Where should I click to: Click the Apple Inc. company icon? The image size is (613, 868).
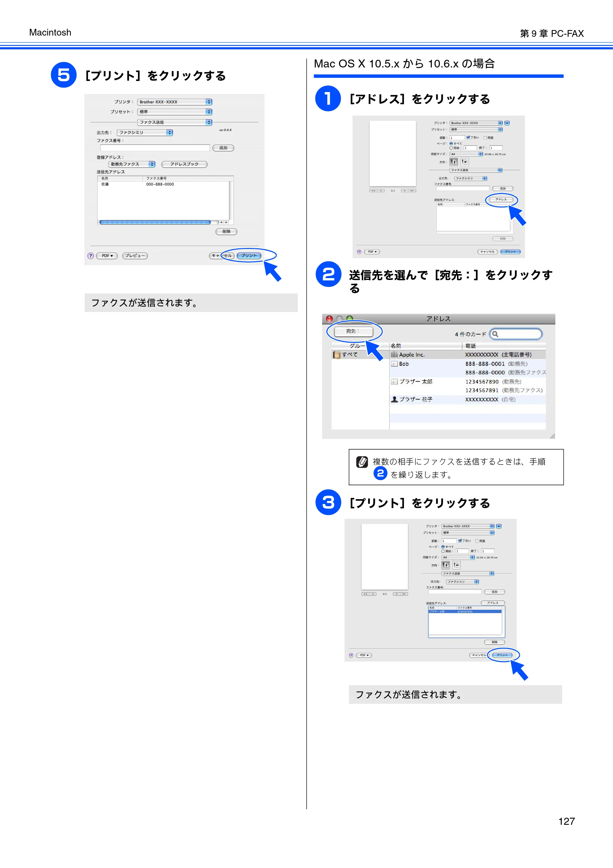pos(394,355)
